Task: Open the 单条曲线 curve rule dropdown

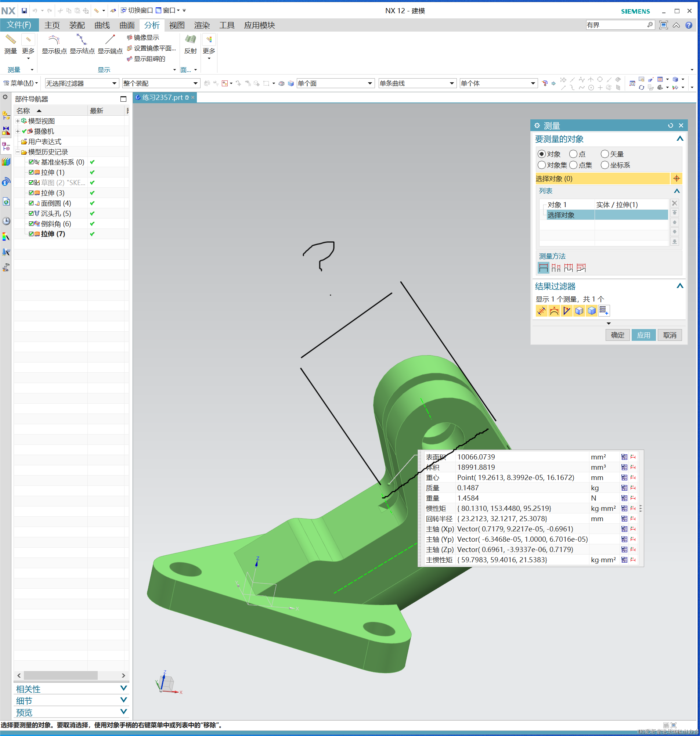Action: (x=417, y=83)
